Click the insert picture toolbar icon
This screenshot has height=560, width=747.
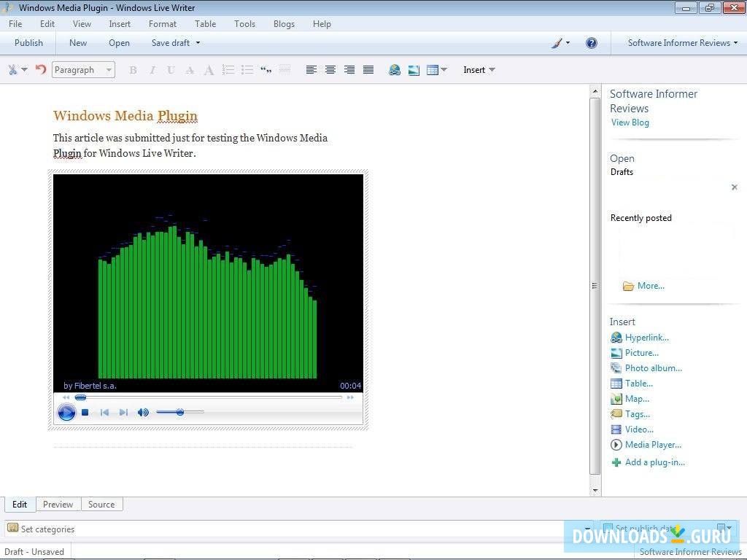414,70
